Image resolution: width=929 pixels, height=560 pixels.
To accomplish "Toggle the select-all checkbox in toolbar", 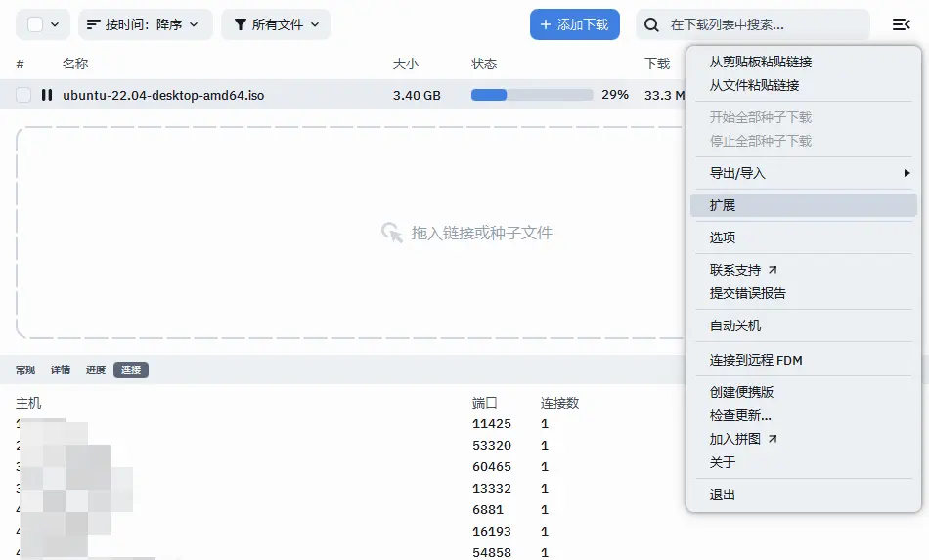I will 35,24.
